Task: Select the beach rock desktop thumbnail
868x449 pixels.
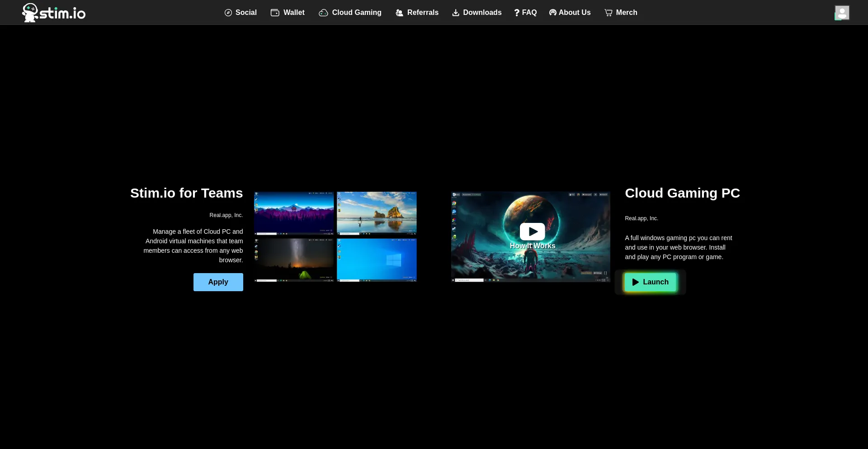Action: [377, 213]
